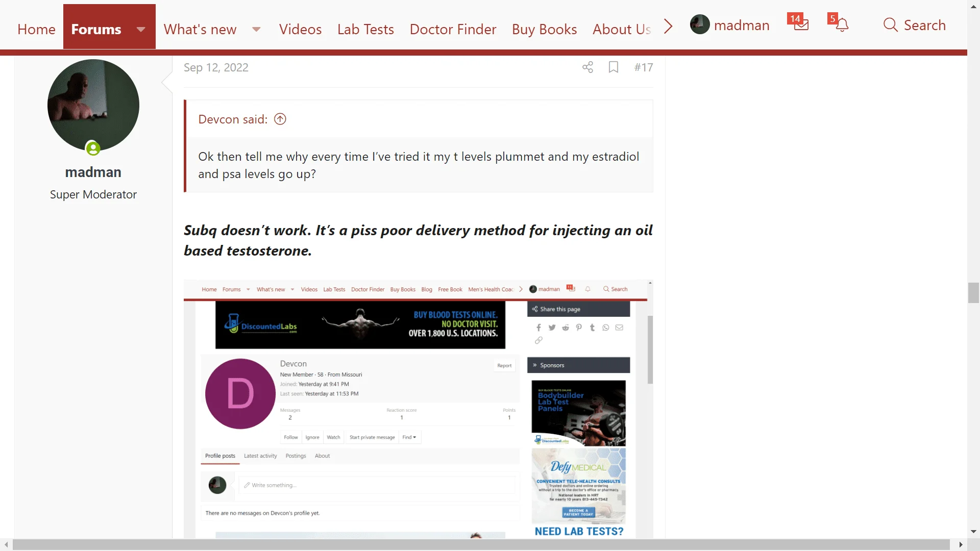Screen dimensions: 980x551
Task: Click the upvote arrow on Devcon quote
Action: coord(280,118)
